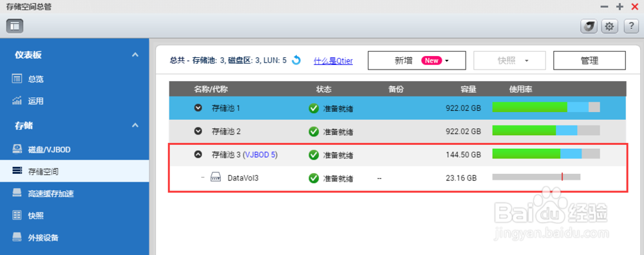Click the 144.50 GB capacity value

(x=463, y=155)
